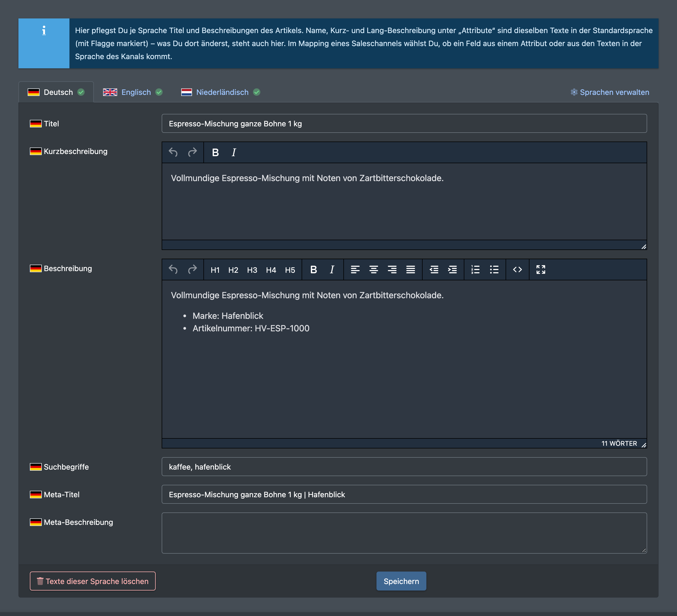This screenshot has width=677, height=616.
Task: Toggle italic in Beschreibung toolbar
Action: click(x=332, y=269)
